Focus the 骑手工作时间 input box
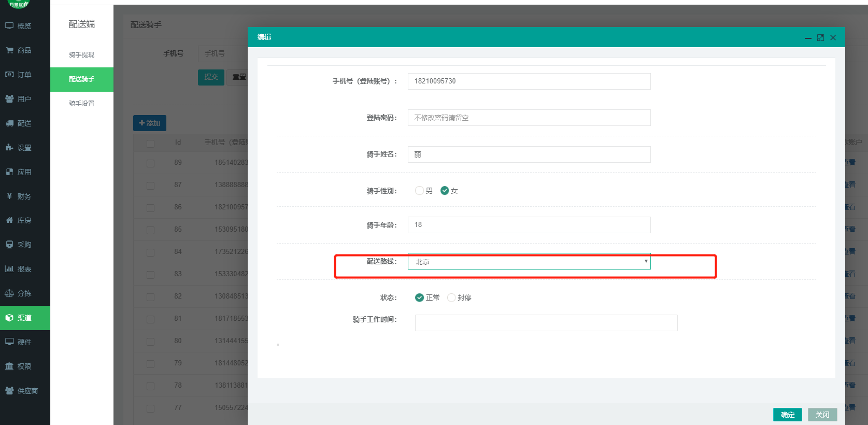Screen dimensions: 868x425 pyautogui.click(x=546, y=323)
